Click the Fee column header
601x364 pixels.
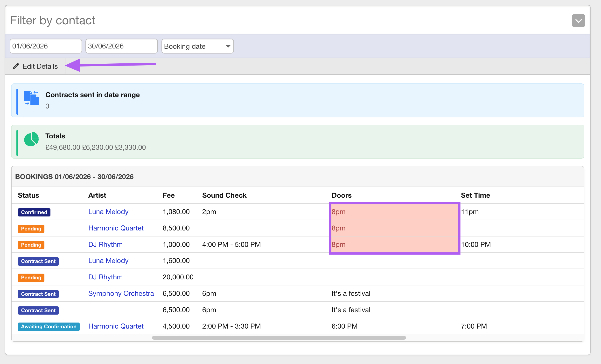coord(168,195)
